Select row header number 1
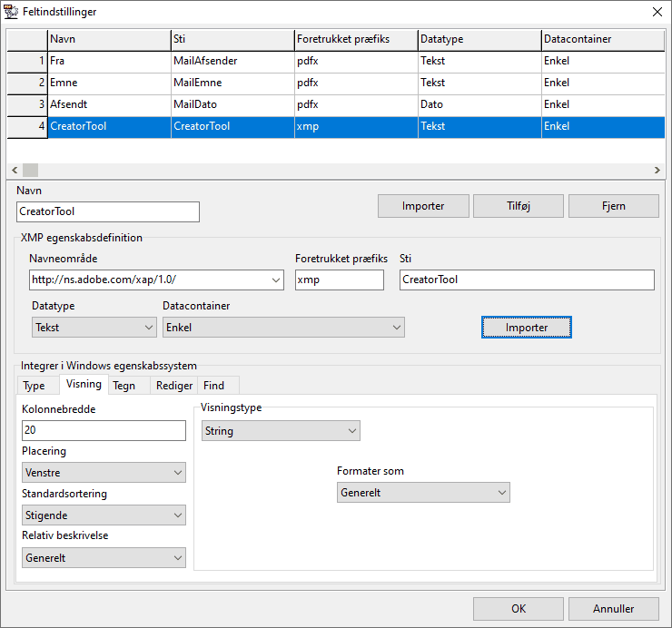This screenshot has width=672, height=628. click(27, 62)
